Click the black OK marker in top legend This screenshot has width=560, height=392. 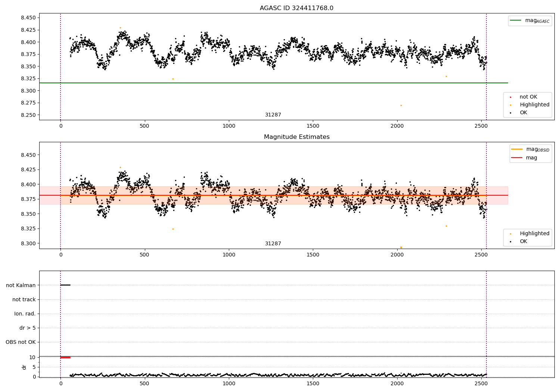point(510,113)
